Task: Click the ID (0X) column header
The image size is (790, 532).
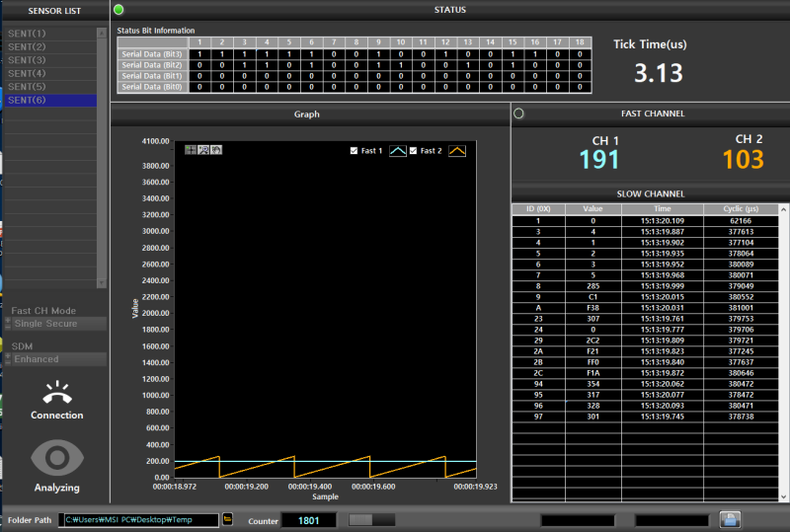Action: [537, 209]
